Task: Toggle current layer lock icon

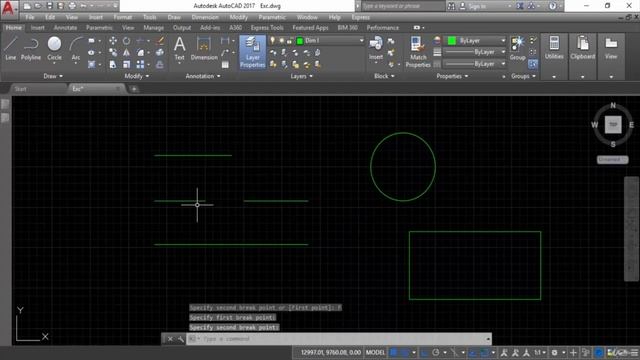Action: pyautogui.click(x=289, y=41)
